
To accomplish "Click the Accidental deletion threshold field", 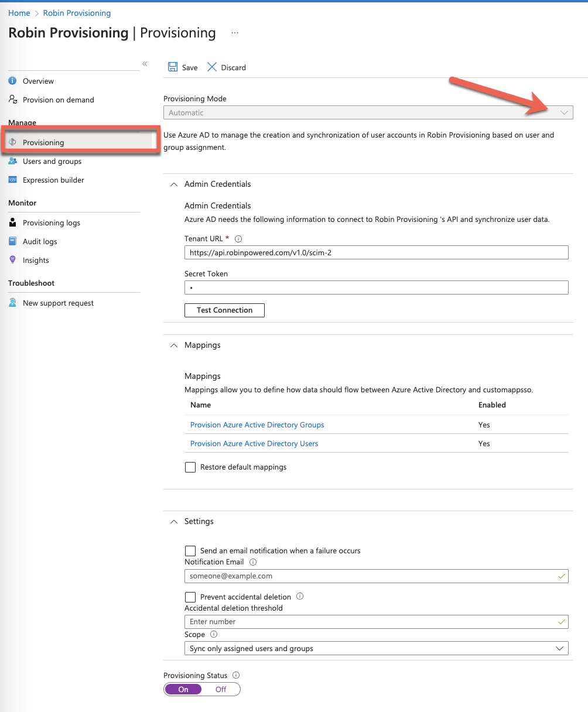I will pyautogui.click(x=377, y=622).
